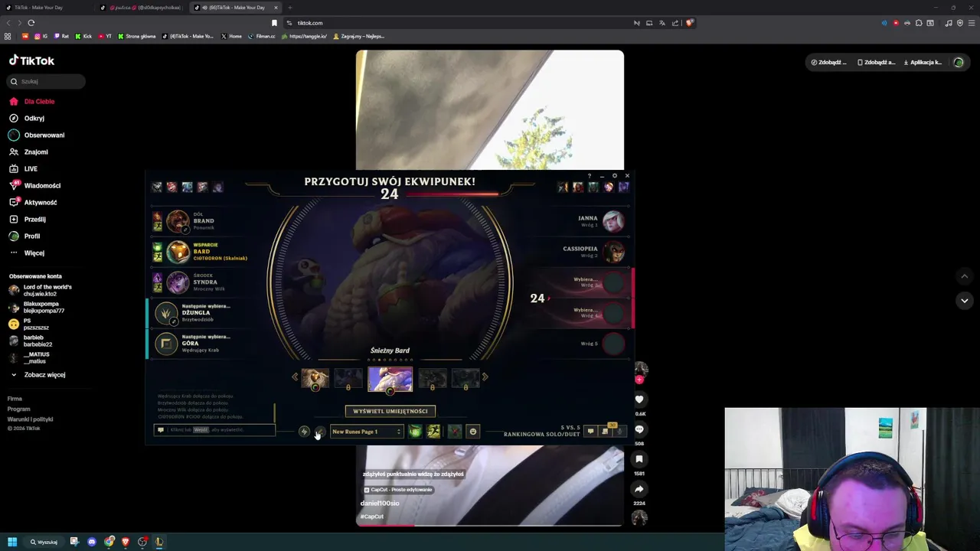Open Aktywność notifications in TikTok
This screenshot has width=980, height=551.
pos(33,202)
